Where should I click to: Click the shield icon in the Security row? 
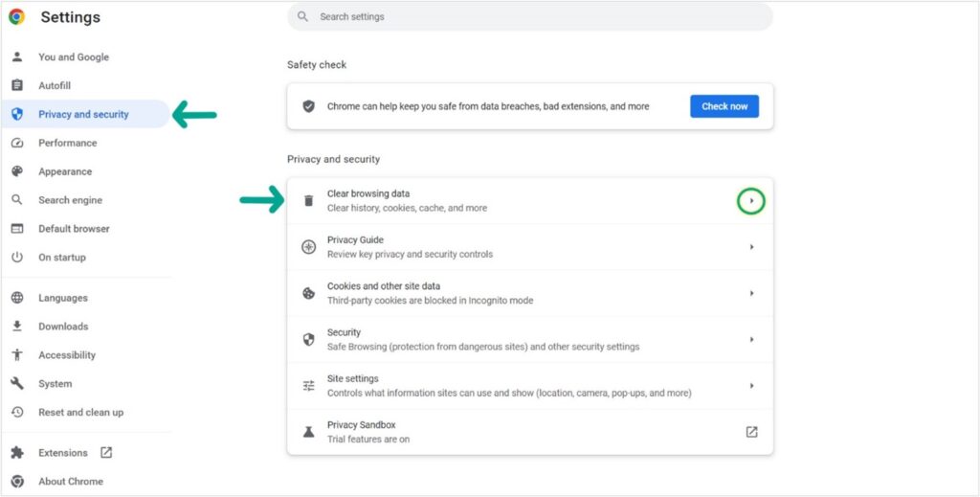(309, 339)
